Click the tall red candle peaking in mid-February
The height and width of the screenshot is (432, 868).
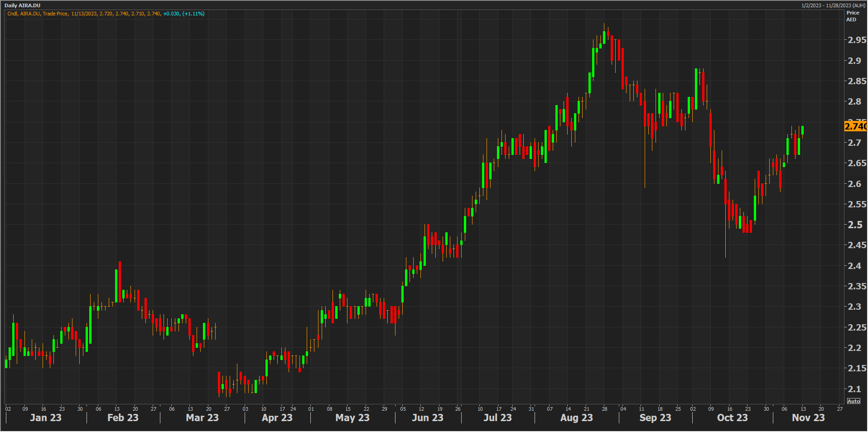click(120, 281)
